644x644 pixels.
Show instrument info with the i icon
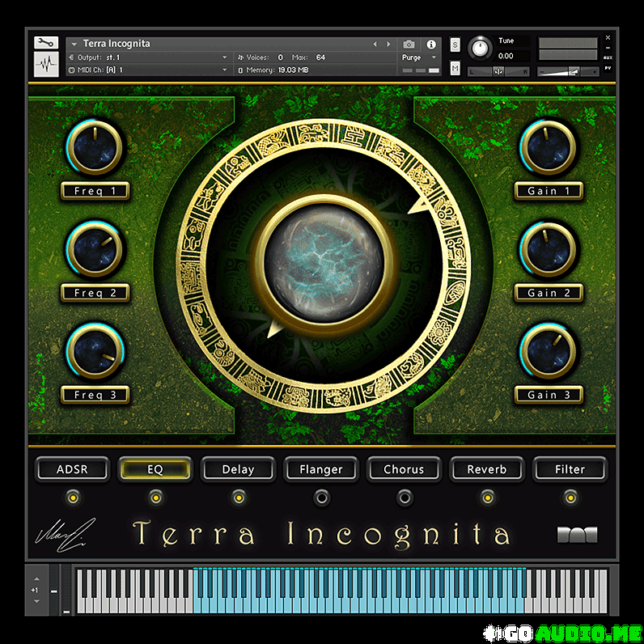tap(431, 44)
